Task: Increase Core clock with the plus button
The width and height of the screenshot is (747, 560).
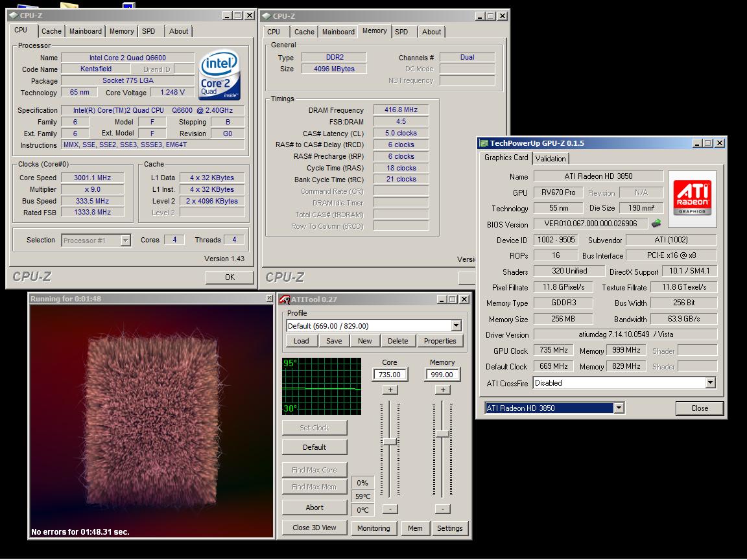Action: click(390, 390)
